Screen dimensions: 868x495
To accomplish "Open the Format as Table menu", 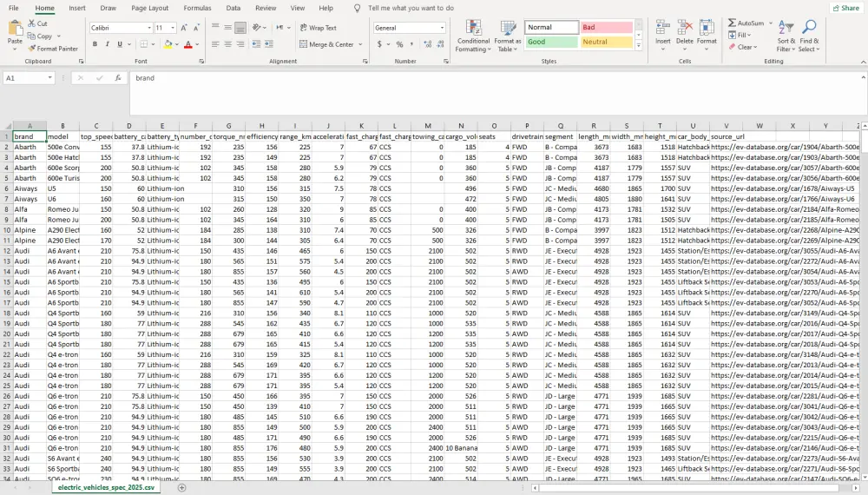I will [508, 36].
